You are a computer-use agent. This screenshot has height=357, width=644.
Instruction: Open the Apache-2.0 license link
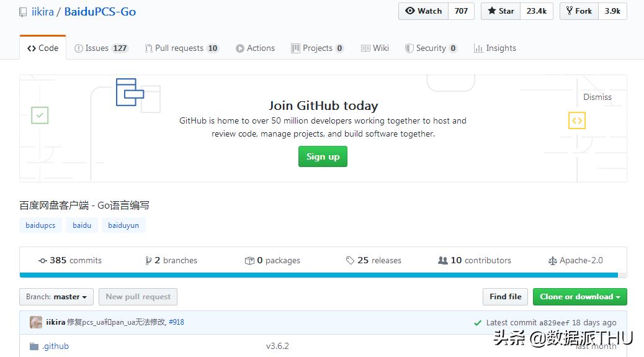tap(575, 261)
